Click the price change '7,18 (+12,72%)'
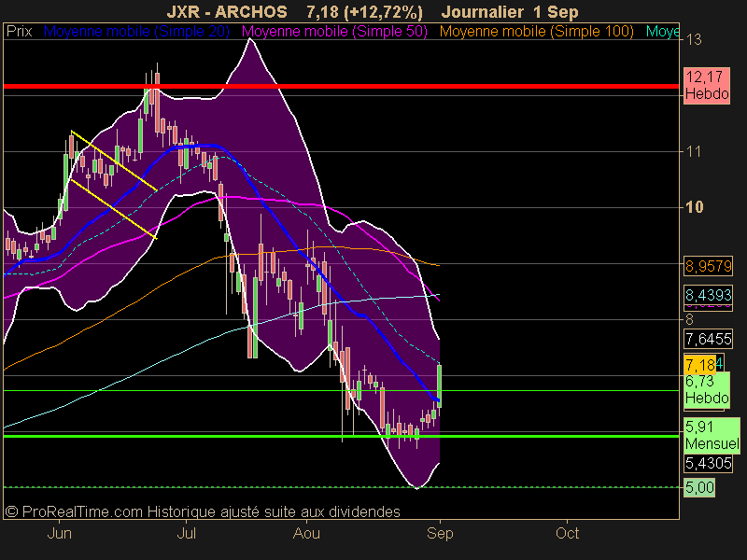 tap(364, 11)
